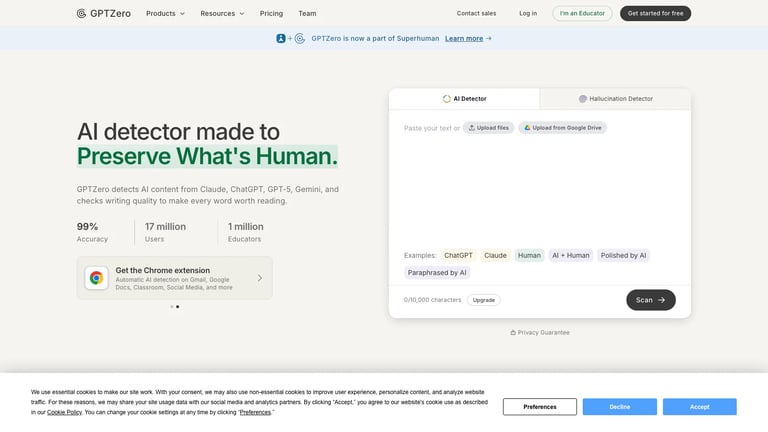Click the I'm an Educator button
The height and width of the screenshot is (432, 768).
[582, 13]
